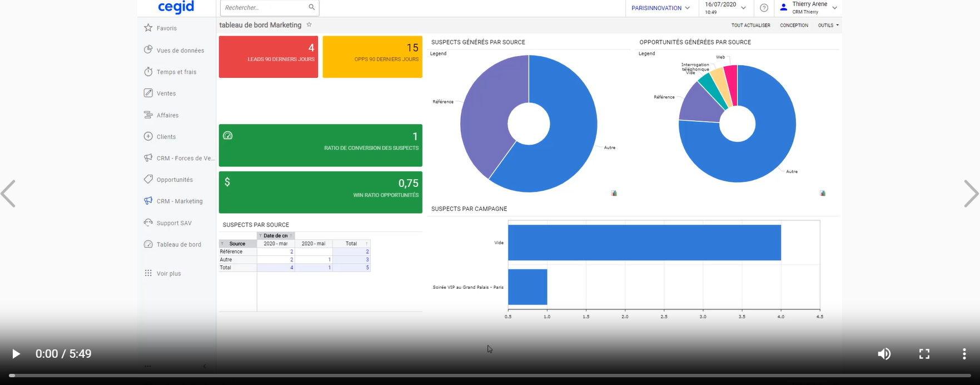Click the search magnifier icon
Viewport: 980px width, 385px height.
tap(312, 7)
